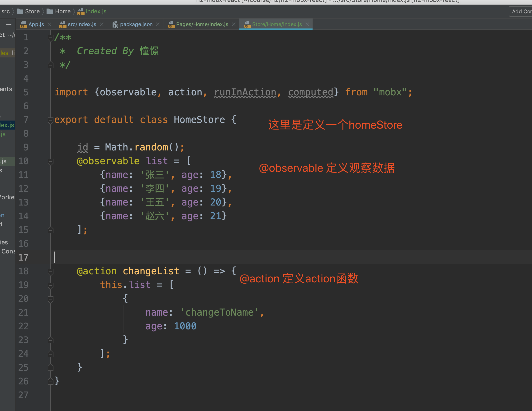Click the comment end fold marker at line 3
532x411 pixels.
(50, 65)
